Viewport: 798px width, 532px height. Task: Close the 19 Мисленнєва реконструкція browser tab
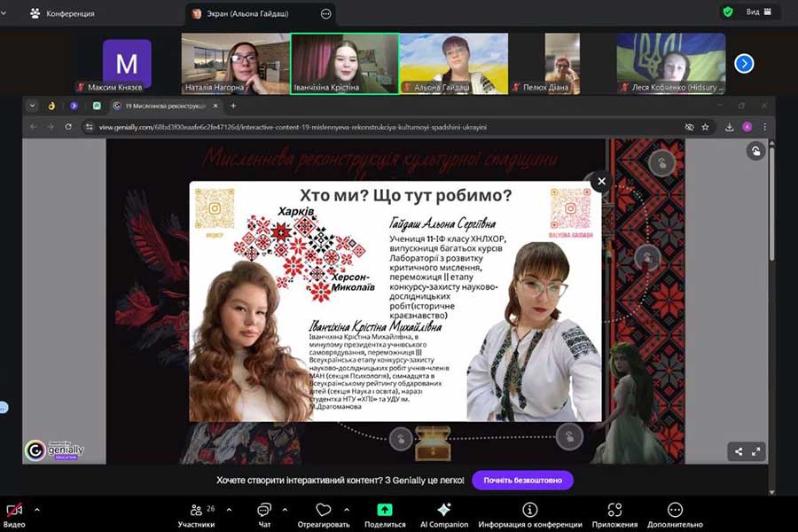coord(215,106)
